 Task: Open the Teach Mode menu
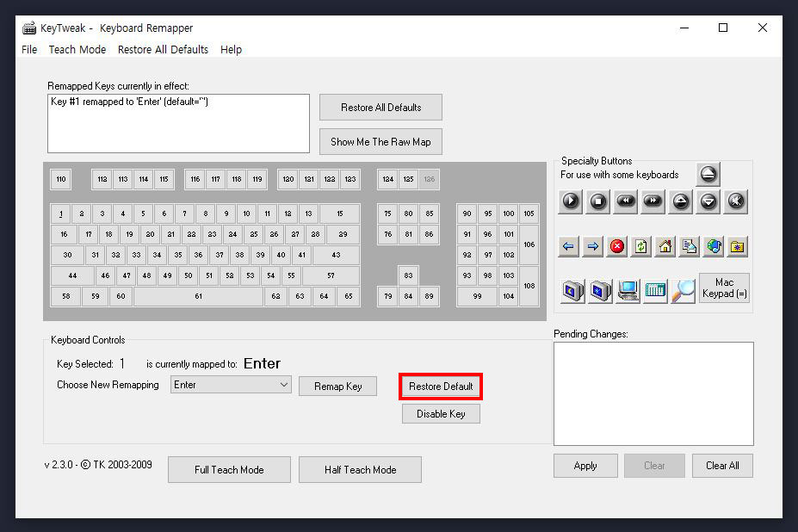tap(77, 49)
